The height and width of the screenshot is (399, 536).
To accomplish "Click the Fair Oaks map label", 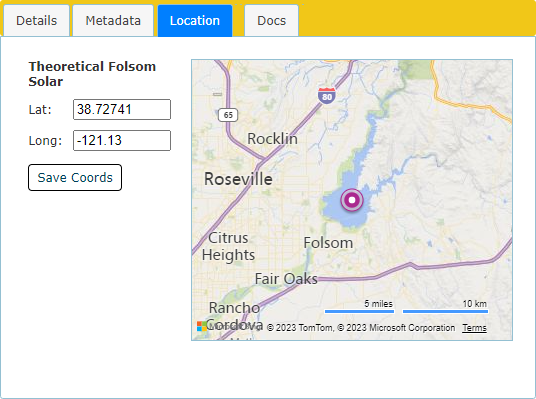I will 286,279.
